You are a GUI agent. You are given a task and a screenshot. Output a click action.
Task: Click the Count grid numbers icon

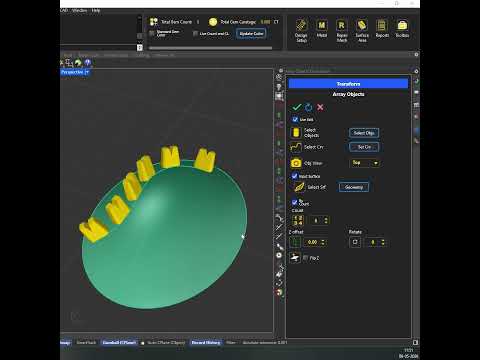(x=298, y=220)
